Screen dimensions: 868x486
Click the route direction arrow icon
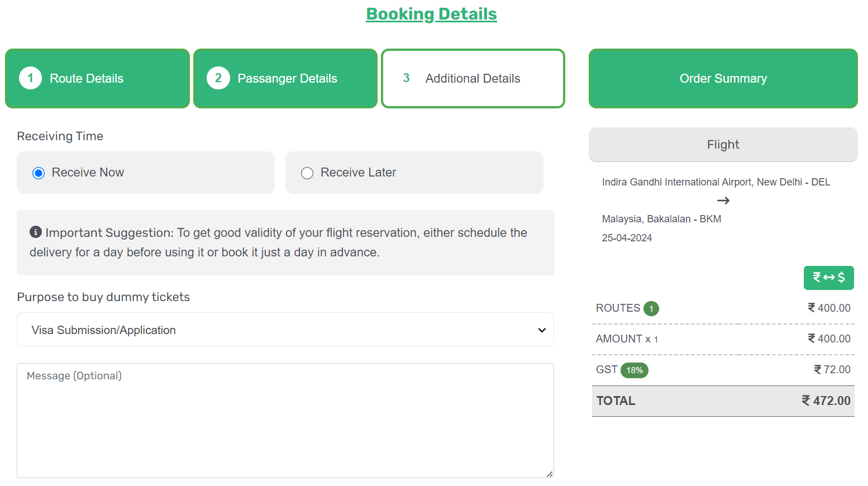[723, 201]
